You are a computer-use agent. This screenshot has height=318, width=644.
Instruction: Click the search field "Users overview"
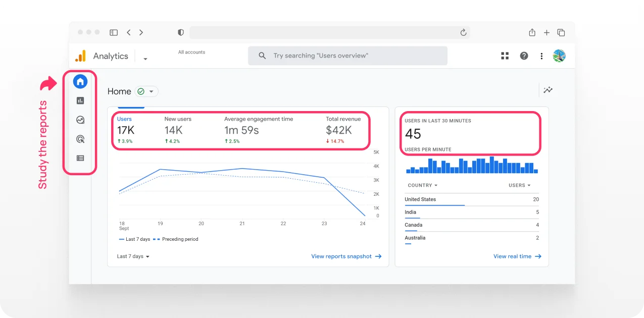point(348,56)
